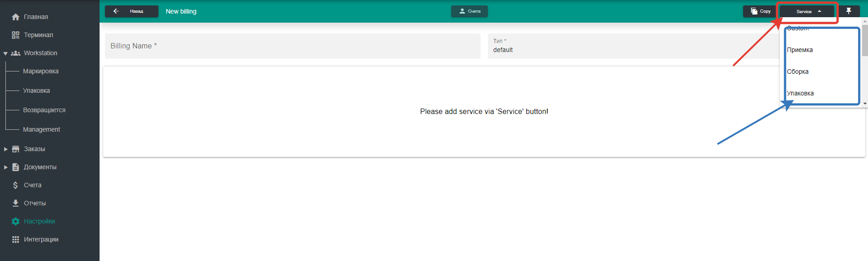Click the person icon in the Счета button
The height and width of the screenshot is (261, 868).
point(462,11)
